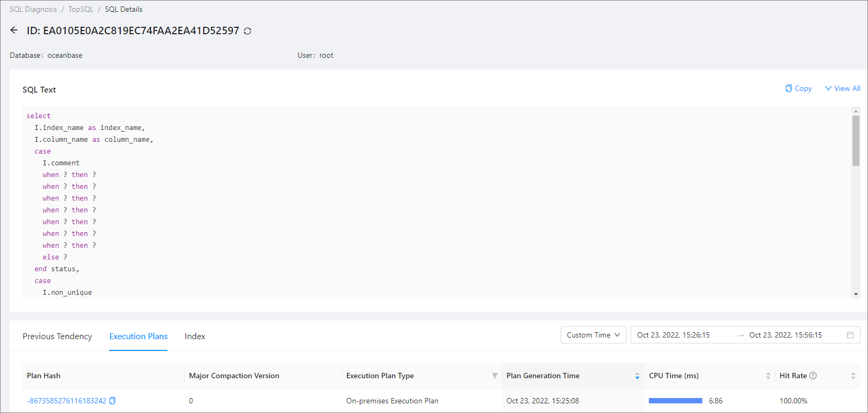
Task: Copy the SQL text
Action: click(x=799, y=88)
